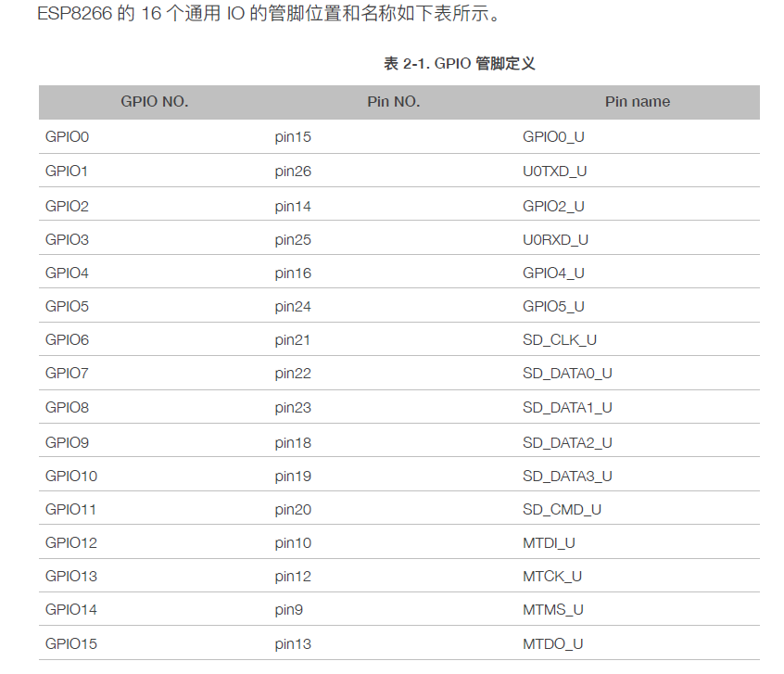Viewport: 784px width, 674px height.
Task: Click the GPIO0 cell
Action: [x=67, y=136]
